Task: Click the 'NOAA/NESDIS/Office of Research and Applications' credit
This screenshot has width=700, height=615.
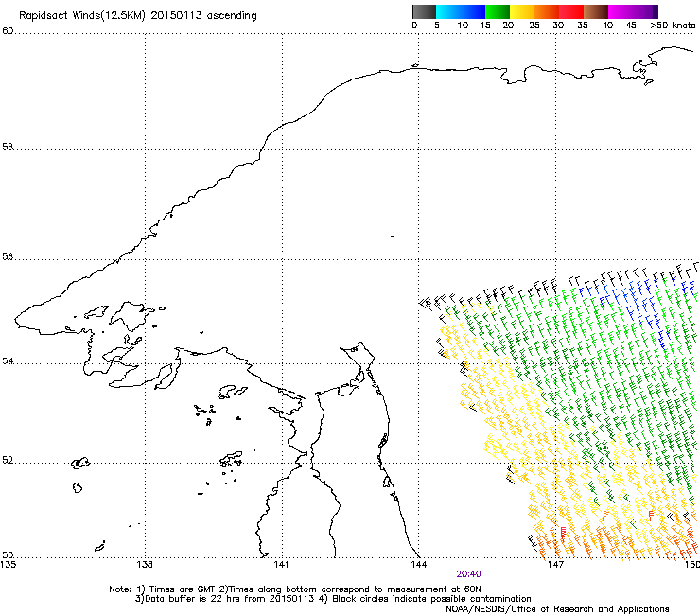Action: [557, 609]
